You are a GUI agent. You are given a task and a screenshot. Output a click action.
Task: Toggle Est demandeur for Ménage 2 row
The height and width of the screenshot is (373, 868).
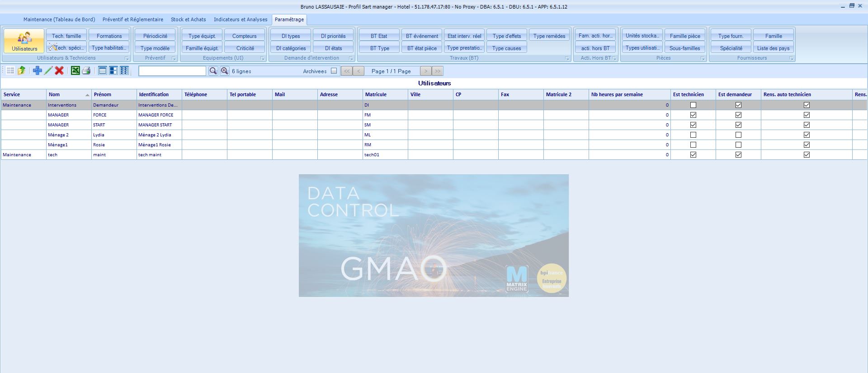(x=738, y=135)
